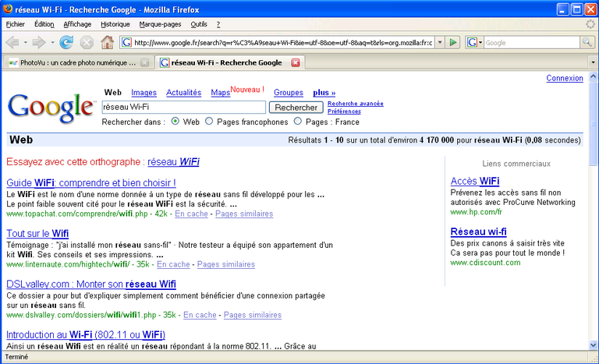Click the Google logo image
This screenshot has width=599, height=364.
51,108
